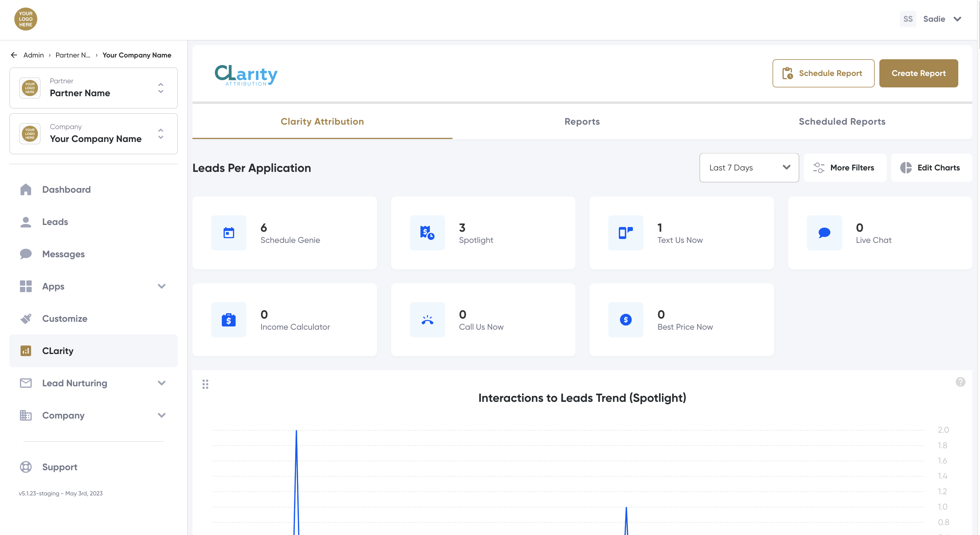
Task: Open the Last 7 Days dropdown
Action: [749, 168]
